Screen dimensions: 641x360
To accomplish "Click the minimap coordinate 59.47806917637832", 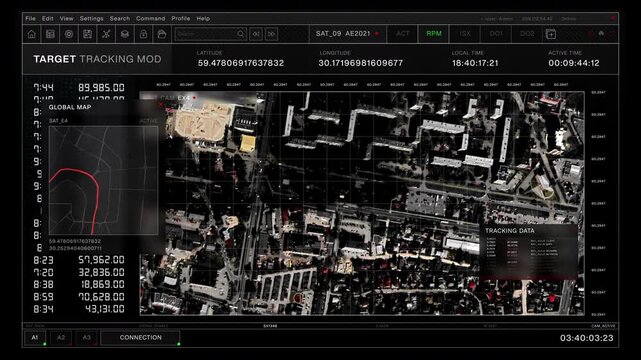I will [75, 241].
